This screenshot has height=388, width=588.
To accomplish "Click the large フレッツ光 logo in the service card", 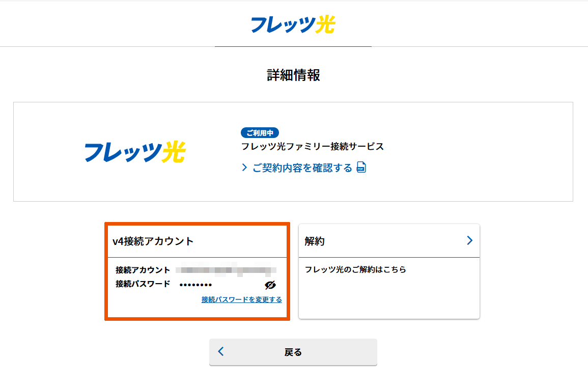I will pos(135,152).
